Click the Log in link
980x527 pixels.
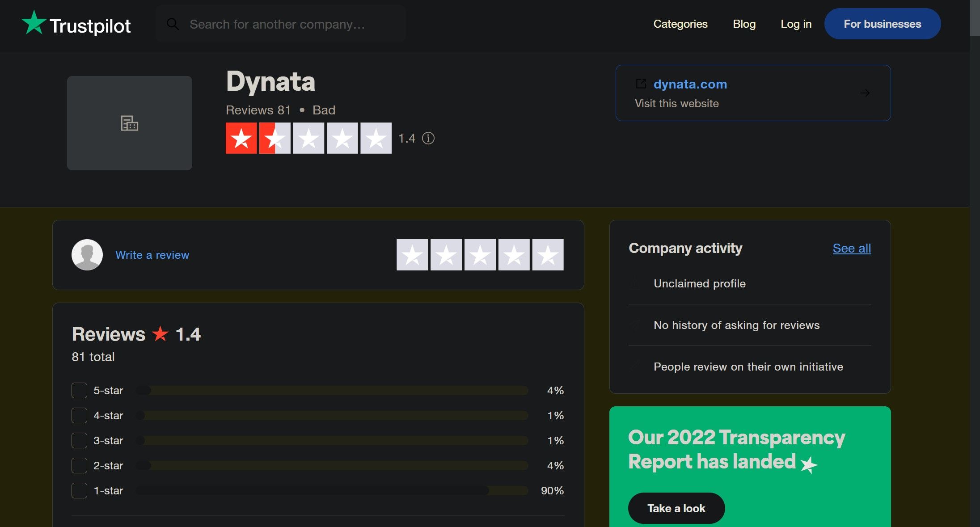coord(796,24)
